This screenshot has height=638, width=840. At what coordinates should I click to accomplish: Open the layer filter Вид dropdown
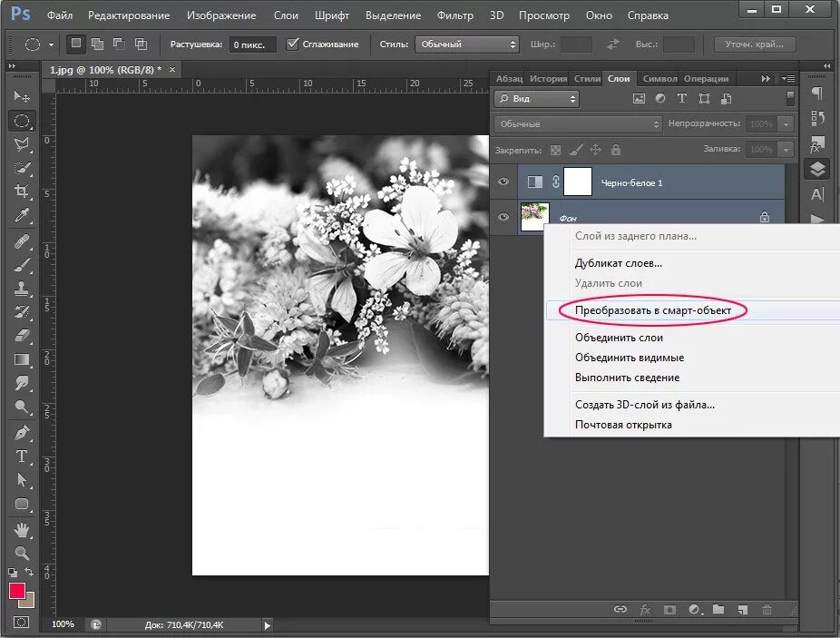tap(536, 99)
